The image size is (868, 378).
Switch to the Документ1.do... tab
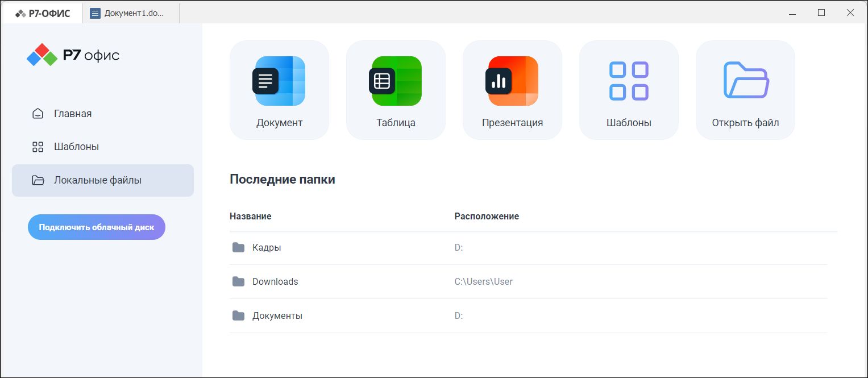point(131,13)
